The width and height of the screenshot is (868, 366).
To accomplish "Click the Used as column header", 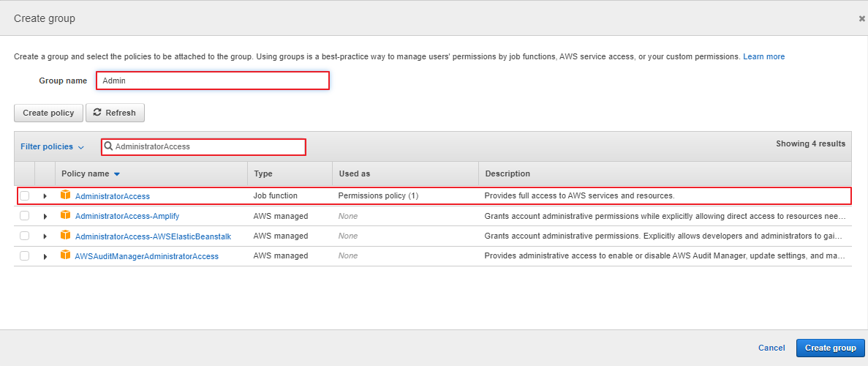I will [354, 173].
